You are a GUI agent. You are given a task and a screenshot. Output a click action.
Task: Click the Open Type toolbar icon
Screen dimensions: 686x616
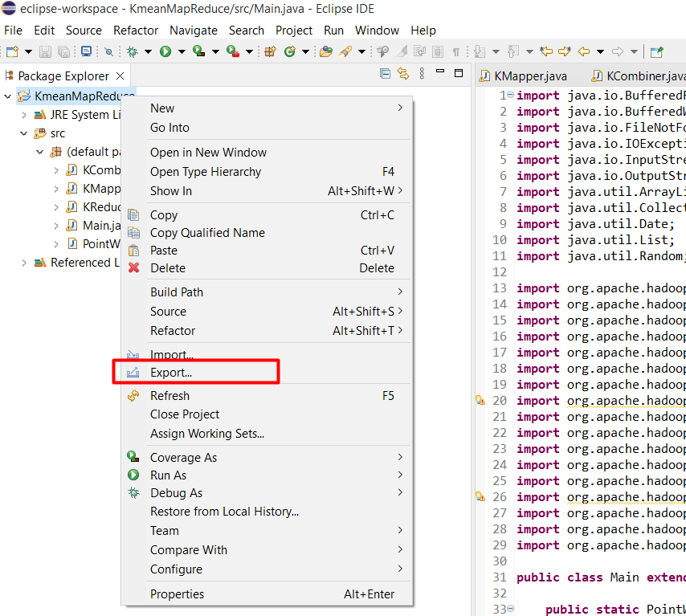pyautogui.click(x=325, y=51)
